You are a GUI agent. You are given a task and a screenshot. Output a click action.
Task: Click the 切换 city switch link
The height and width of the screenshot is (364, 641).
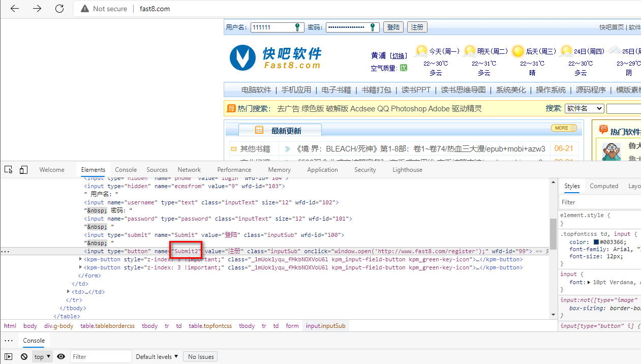pyautogui.click(x=400, y=56)
